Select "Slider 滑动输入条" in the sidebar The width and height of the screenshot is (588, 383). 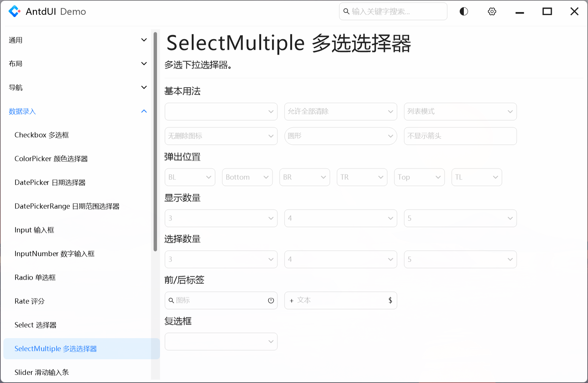pos(42,372)
